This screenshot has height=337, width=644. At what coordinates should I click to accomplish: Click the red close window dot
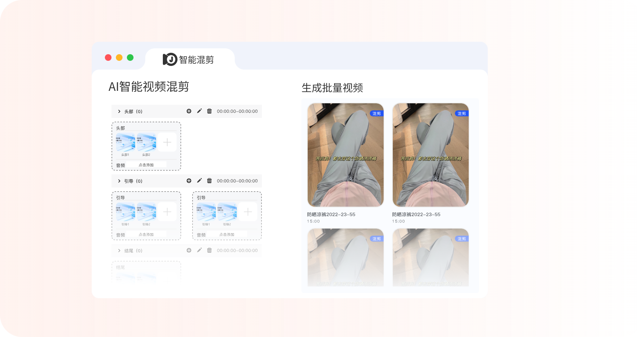(108, 58)
